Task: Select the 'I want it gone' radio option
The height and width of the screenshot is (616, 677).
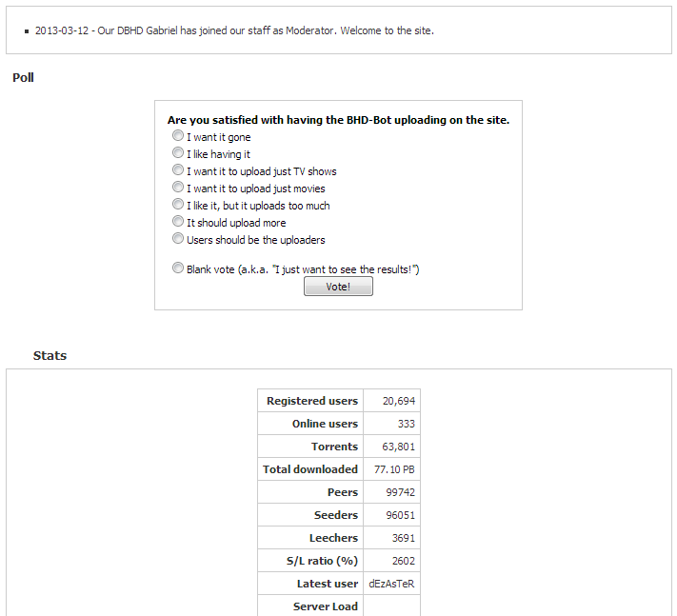Action: 178,135
